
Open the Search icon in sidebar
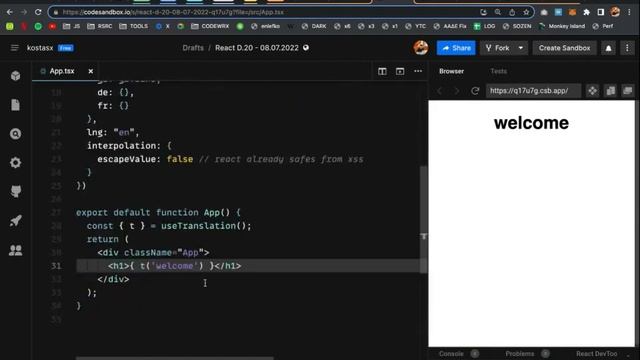(16, 134)
